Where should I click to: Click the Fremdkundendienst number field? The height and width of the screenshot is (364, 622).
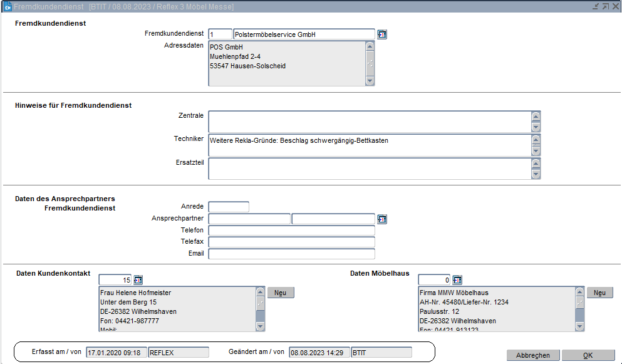click(220, 34)
